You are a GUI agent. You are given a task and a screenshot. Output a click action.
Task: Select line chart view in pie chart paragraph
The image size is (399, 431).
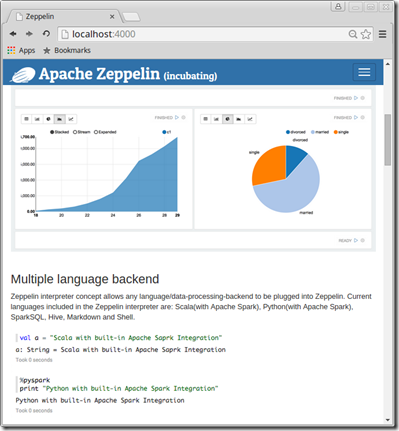(x=250, y=119)
